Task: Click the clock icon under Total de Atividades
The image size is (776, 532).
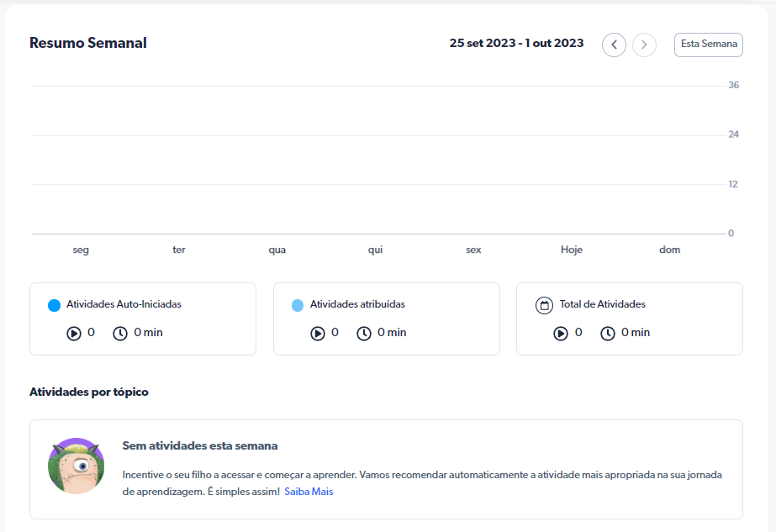Action: point(608,333)
